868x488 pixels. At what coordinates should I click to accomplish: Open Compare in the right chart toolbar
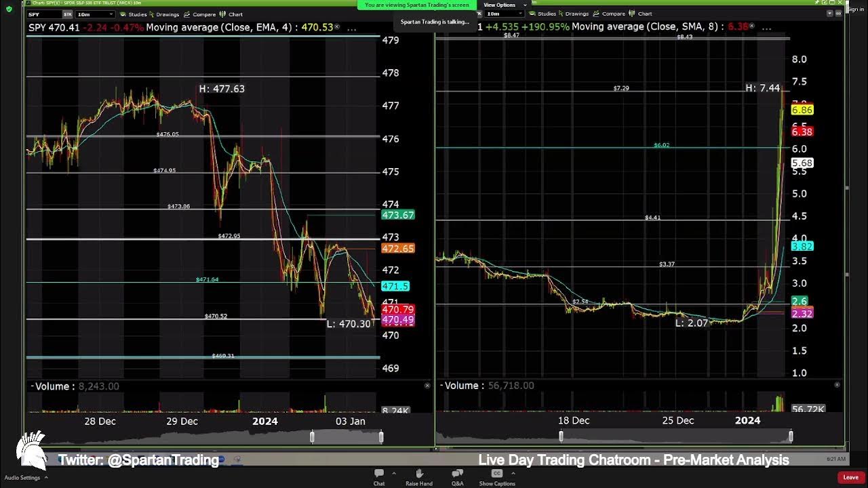pyautogui.click(x=610, y=14)
